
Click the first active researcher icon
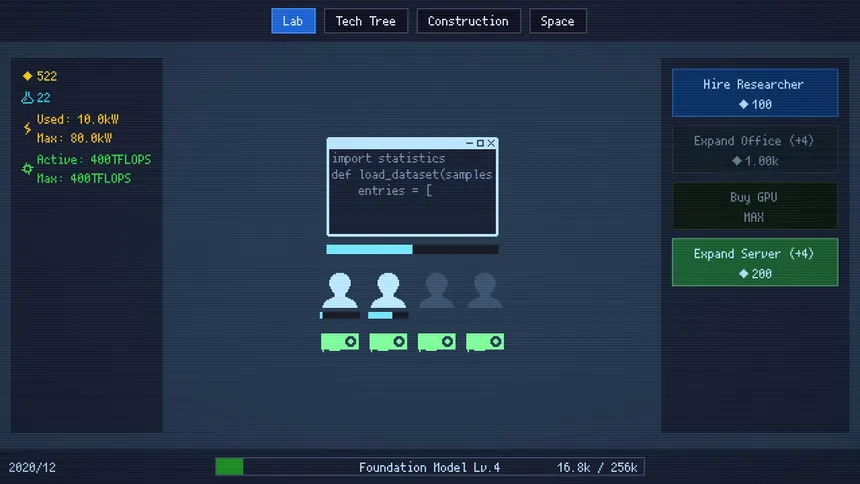click(x=340, y=291)
